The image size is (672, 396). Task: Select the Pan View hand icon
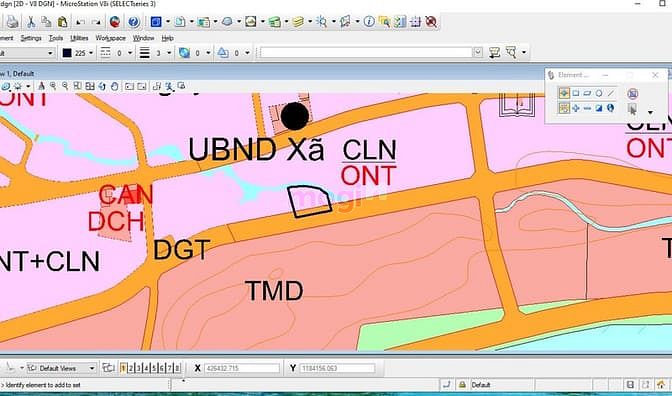(114, 86)
